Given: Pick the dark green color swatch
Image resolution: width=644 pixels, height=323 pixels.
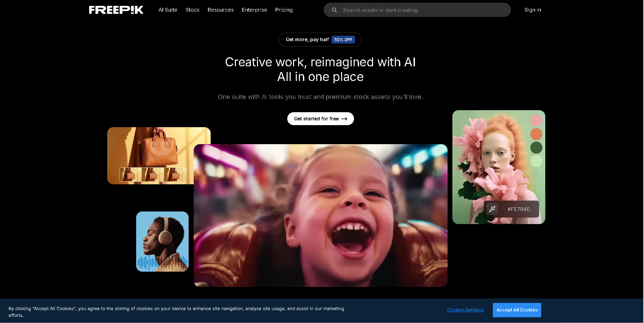Looking at the screenshot, I should [536, 148].
